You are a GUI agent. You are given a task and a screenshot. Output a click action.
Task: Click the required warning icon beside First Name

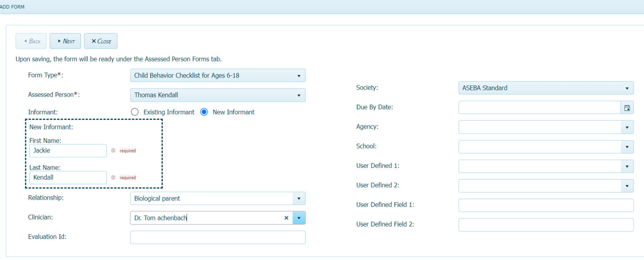(113, 151)
